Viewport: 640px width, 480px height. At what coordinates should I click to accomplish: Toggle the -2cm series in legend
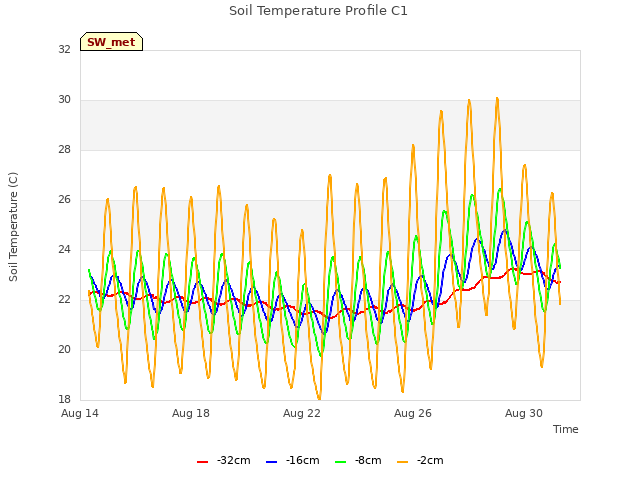(420, 460)
